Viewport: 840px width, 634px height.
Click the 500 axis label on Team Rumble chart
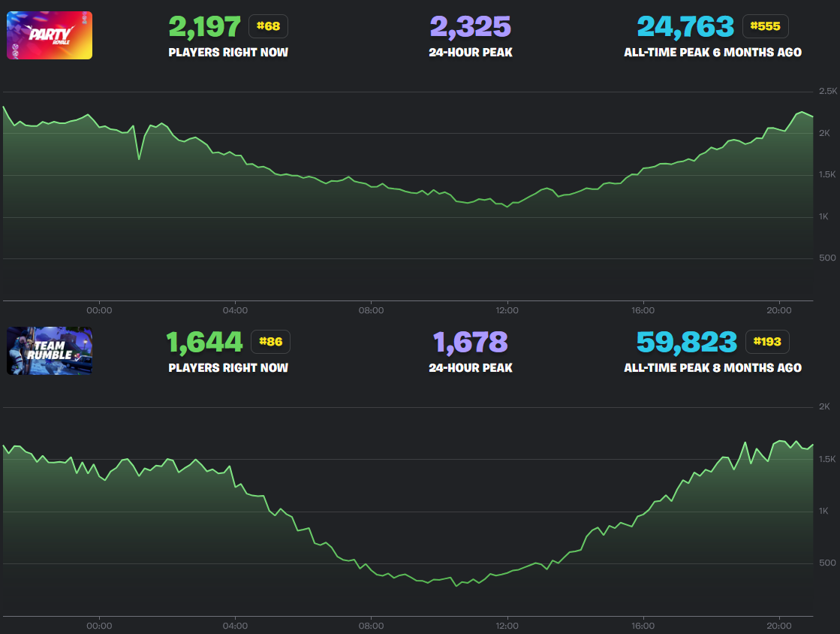click(x=827, y=563)
